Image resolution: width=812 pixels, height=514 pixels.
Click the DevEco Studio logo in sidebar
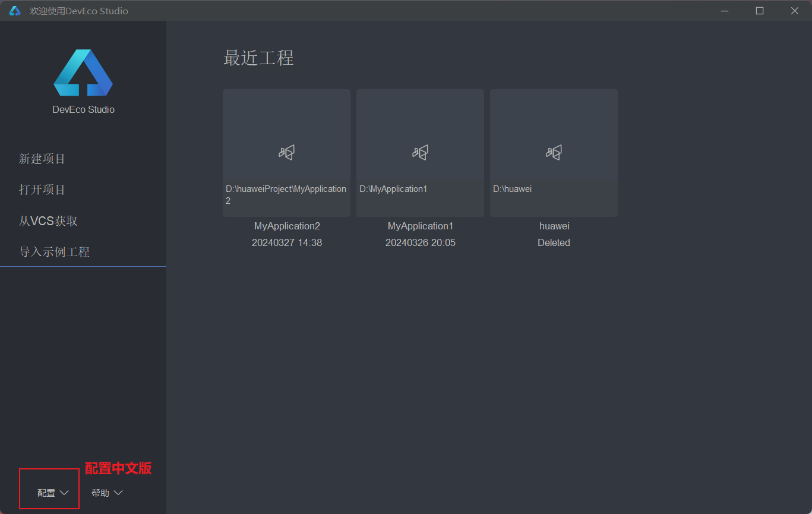coord(83,72)
